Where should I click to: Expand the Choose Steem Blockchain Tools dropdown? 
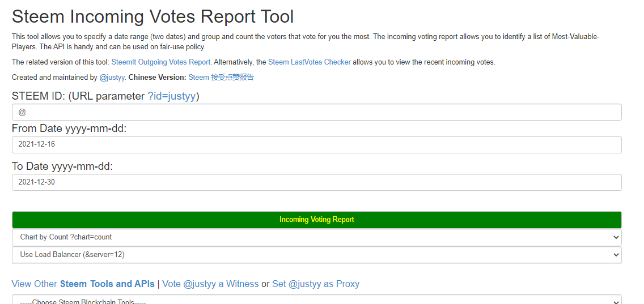[x=317, y=300]
